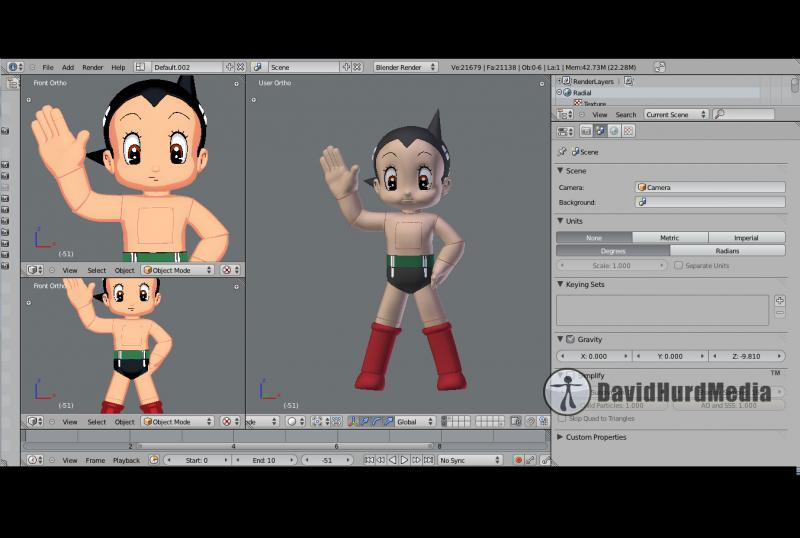Add a new scene with plus icon
Image resolution: width=800 pixels, height=538 pixels.
[x=346, y=67]
